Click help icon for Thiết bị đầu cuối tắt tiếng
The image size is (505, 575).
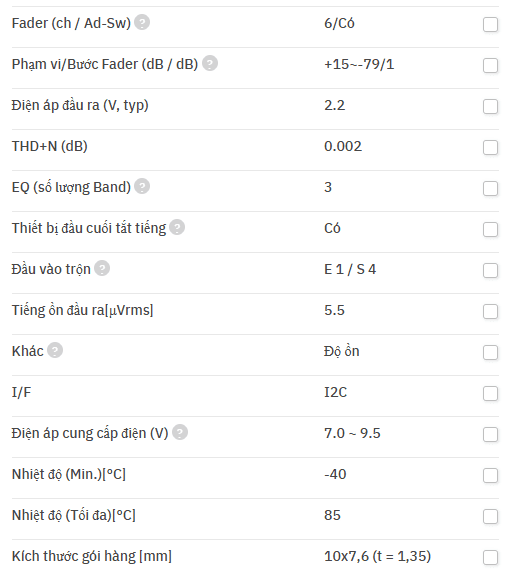[177, 227]
